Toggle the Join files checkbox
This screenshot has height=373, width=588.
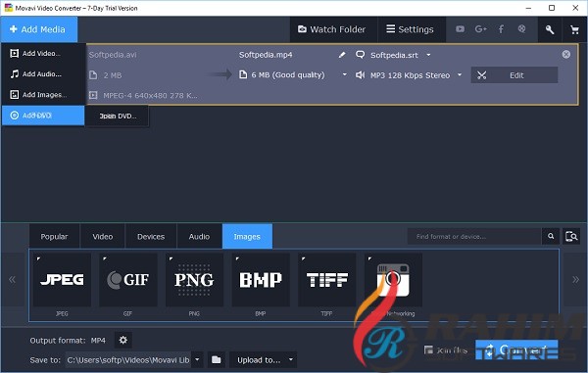pos(428,350)
